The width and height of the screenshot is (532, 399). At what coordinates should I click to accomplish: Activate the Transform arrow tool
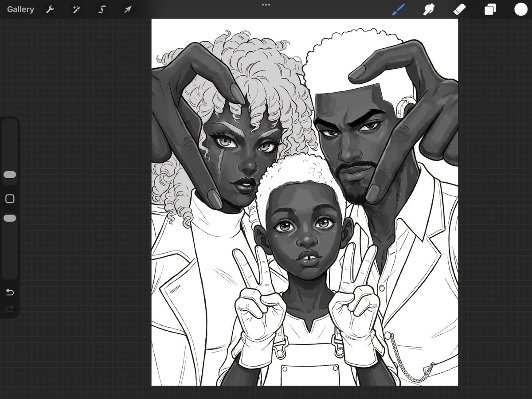click(128, 9)
